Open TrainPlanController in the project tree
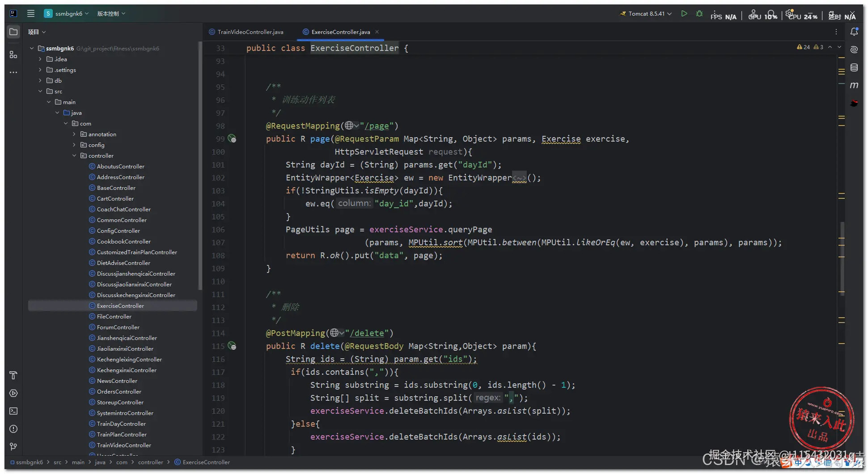868x474 pixels. [122, 434]
